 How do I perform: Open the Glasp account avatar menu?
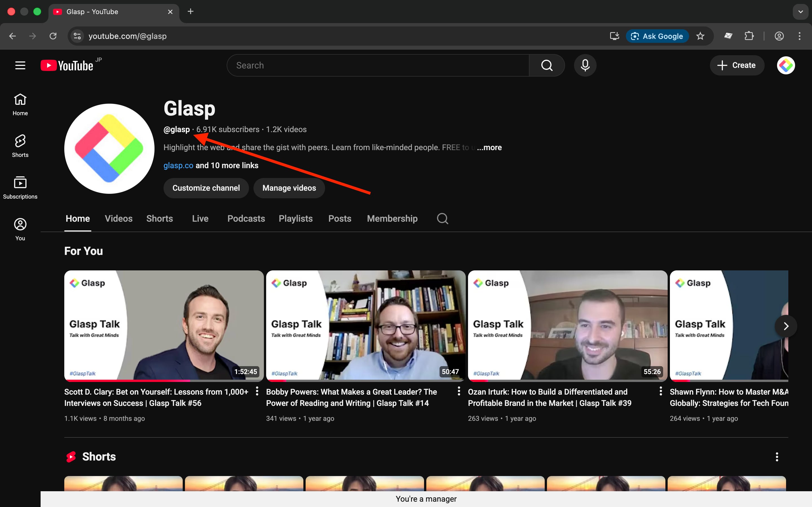[x=785, y=65]
